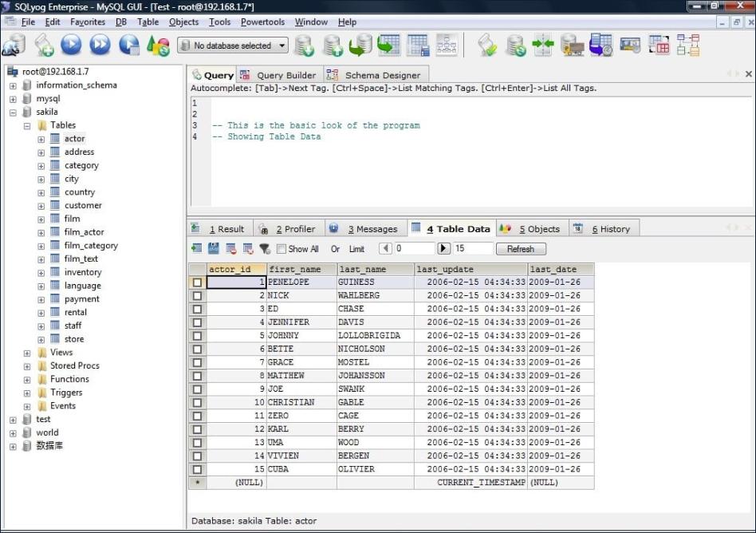Image resolution: width=756 pixels, height=533 pixels.
Task: Check the row checkbox for PENELOPE GUINESS
Action: [196, 282]
